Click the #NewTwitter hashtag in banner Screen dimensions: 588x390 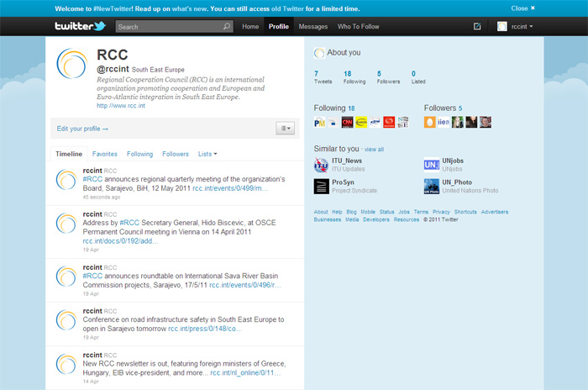(x=113, y=8)
